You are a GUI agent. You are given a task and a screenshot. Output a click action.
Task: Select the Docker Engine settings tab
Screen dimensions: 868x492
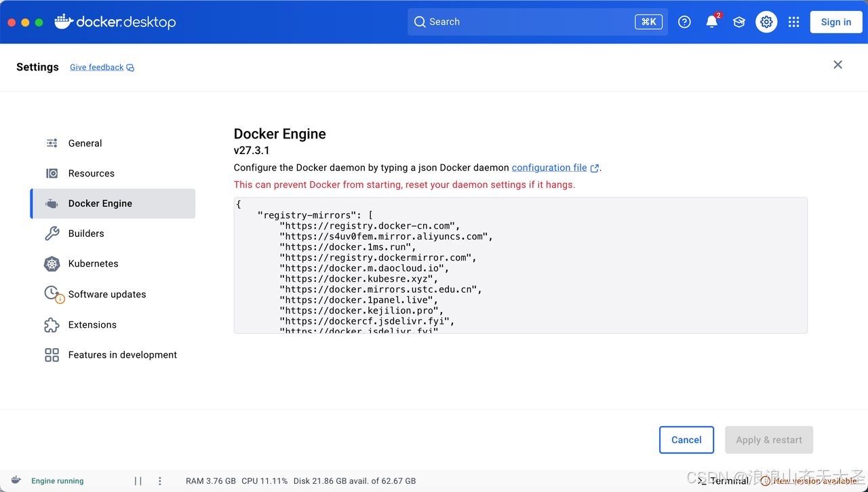(113, 204)
